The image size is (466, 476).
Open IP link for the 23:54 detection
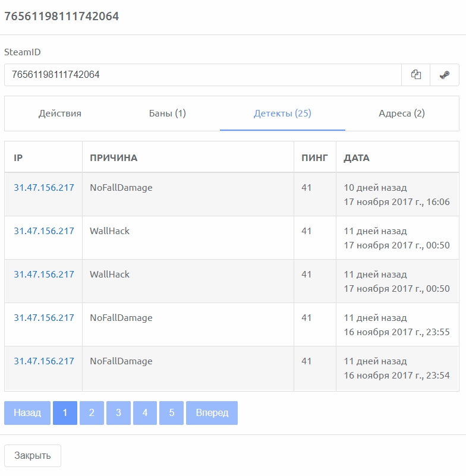tap(44, 361)
